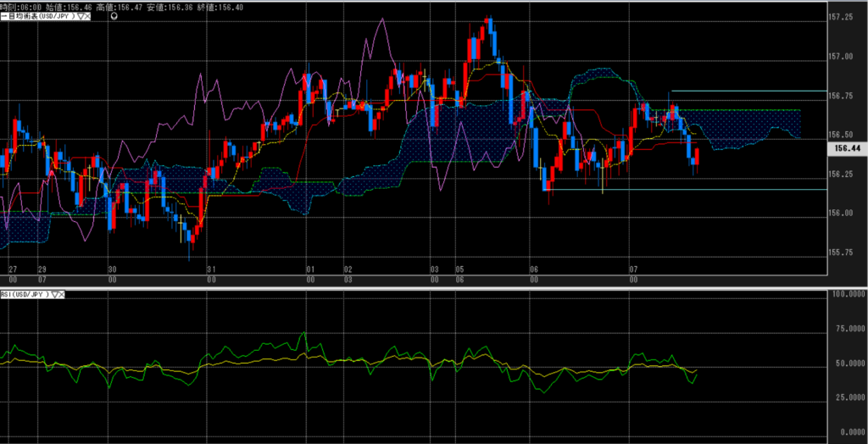Click the collapse dash before 一目均衡表 label
The height and width of the screenshot is (444, 868).
(3, 17)
